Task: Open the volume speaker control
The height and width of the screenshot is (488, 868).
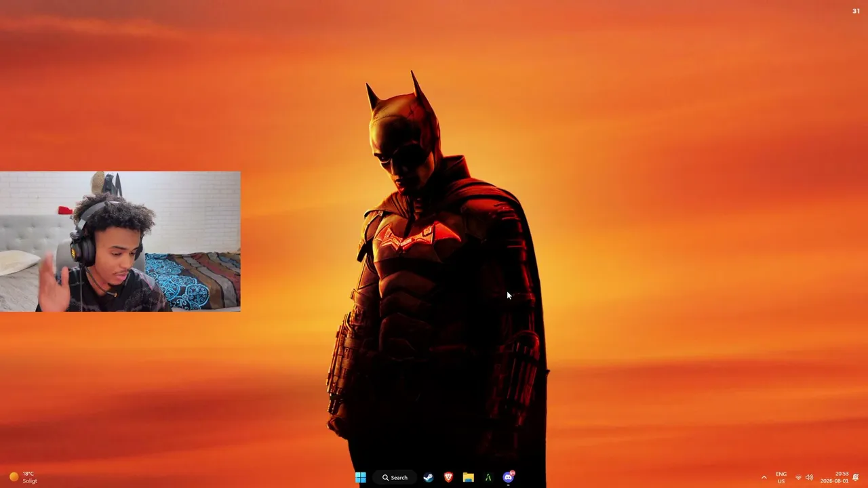Action: [x=809, y=478]
